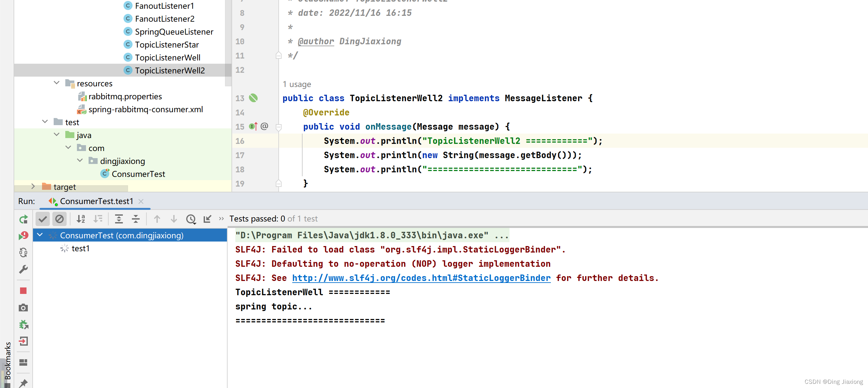Click Spring bean gutter icon line 13
Image resolution: width=868 pixels, height=388 pixels.
click(253, 98)
